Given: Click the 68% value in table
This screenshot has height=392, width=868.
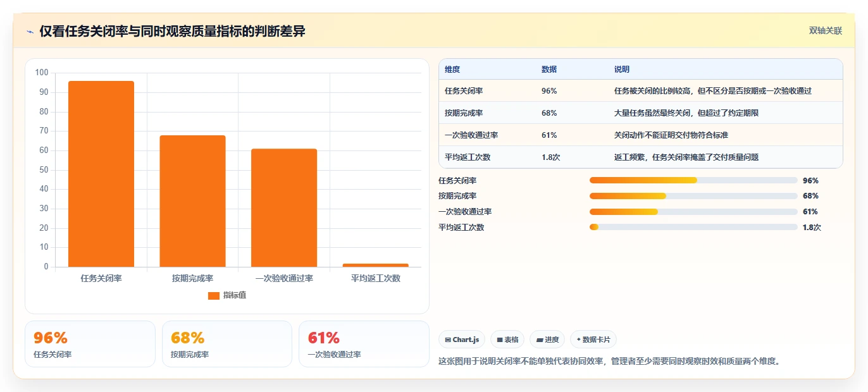Looking at the screenshot, I should coord(549,113).
